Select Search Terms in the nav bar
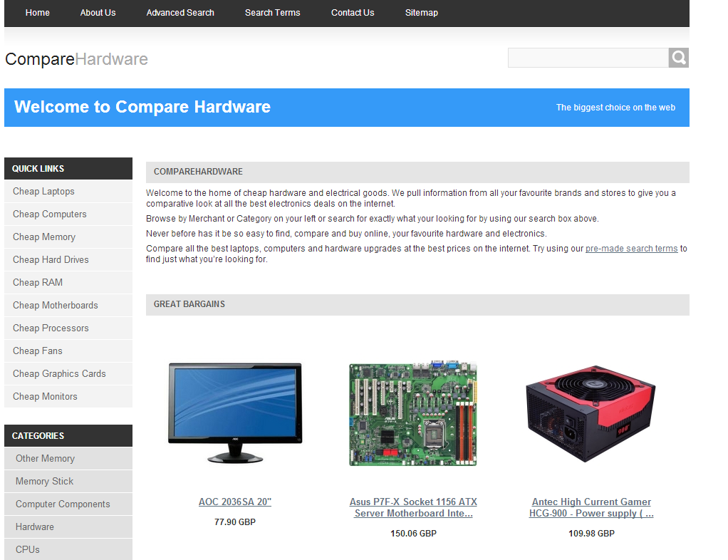 (273, 13)
